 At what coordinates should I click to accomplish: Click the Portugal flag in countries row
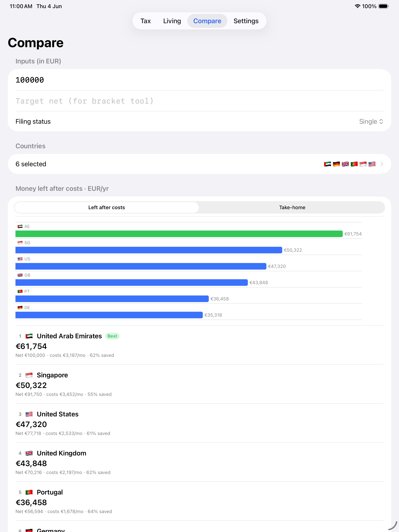(x=354, y=164)
